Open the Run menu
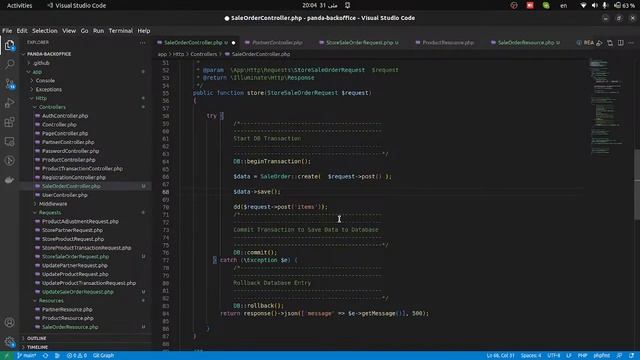Screen dimensions: 640x360 coord(98,31)
